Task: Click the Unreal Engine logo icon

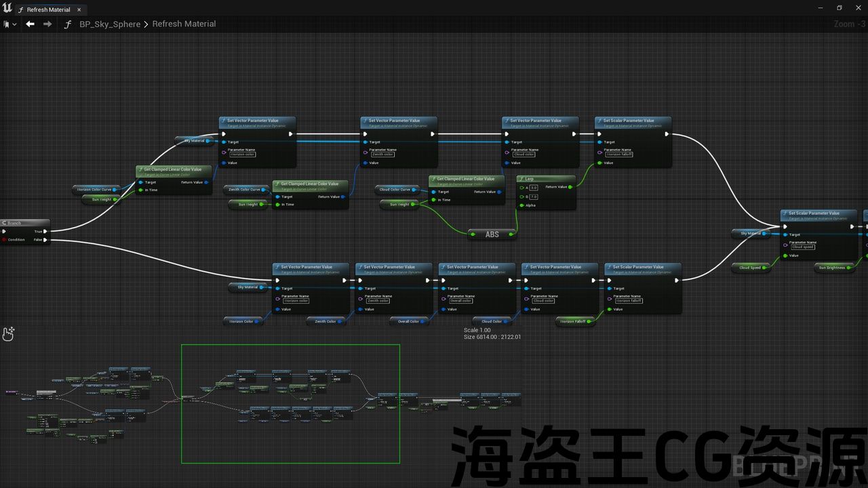Action: pos(7,8)
